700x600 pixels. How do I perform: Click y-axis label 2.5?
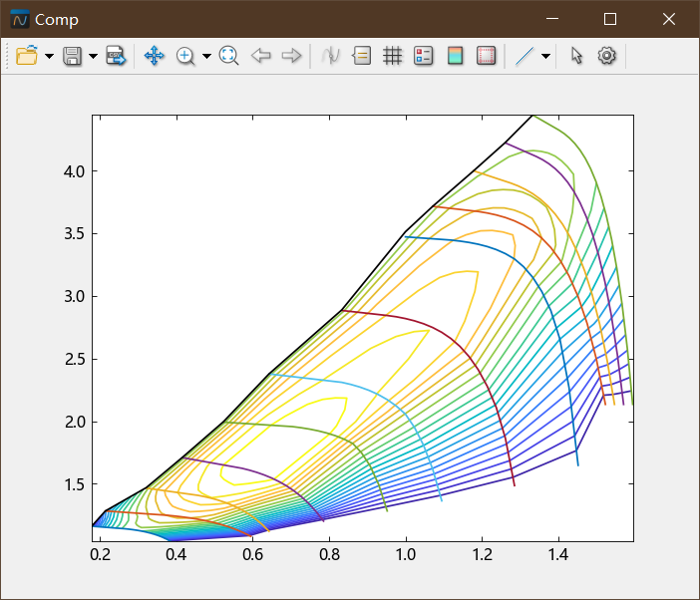point(74,359)
